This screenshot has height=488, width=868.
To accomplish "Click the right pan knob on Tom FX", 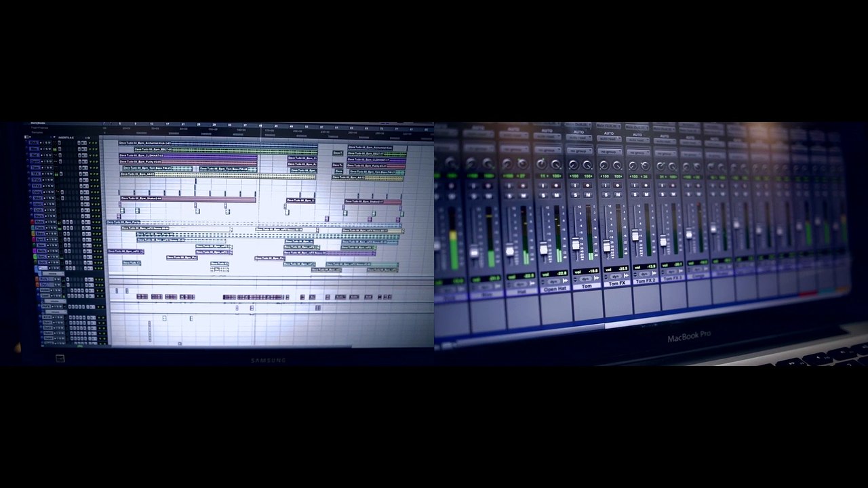I will pos(617,165).
